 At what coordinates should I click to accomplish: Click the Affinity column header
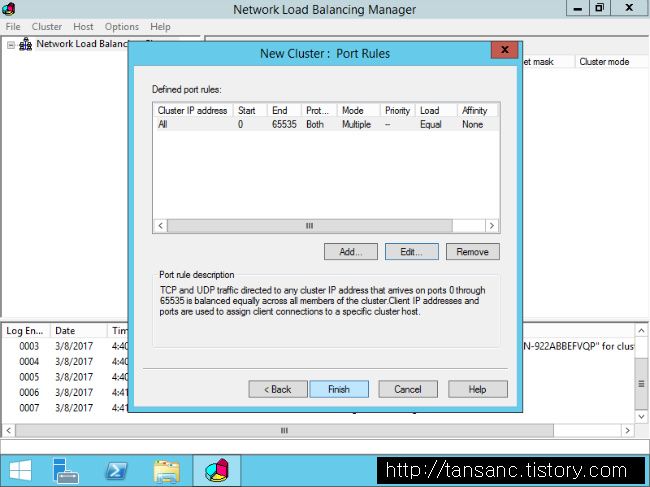click(x=478, y=110)
